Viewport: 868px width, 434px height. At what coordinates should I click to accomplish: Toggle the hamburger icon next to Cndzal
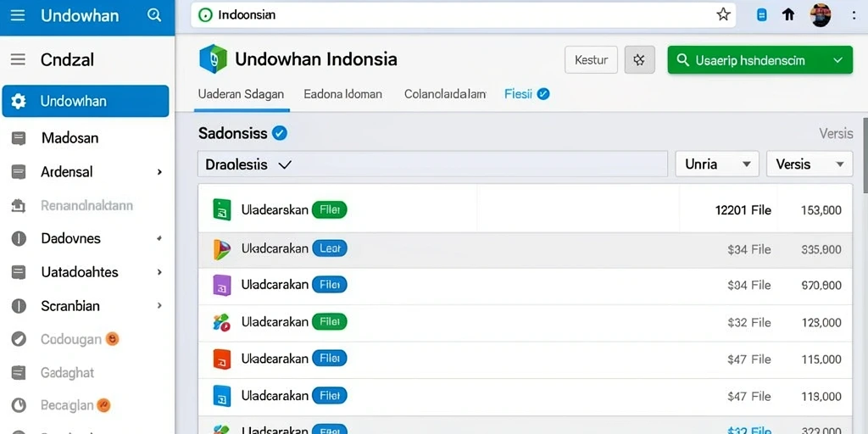[18, 59]
